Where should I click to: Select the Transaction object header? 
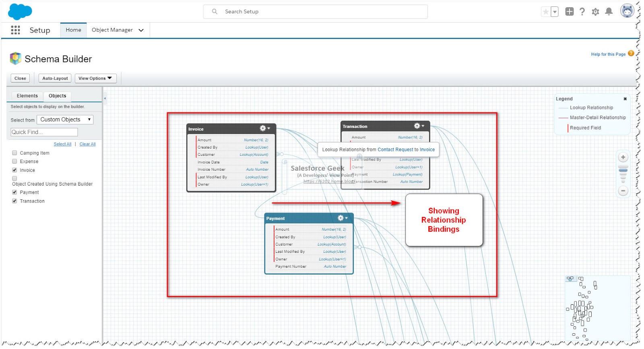(x=386, y=126)
